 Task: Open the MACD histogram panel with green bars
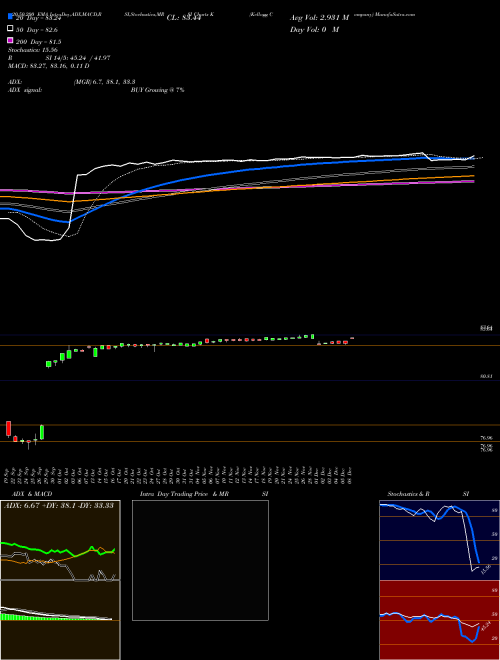[60, 620]
